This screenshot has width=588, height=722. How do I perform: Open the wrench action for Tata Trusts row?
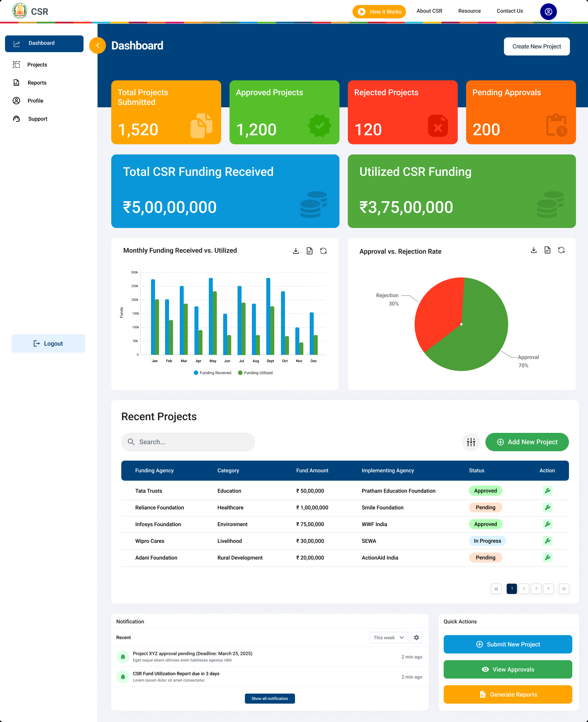coord(548,491)
